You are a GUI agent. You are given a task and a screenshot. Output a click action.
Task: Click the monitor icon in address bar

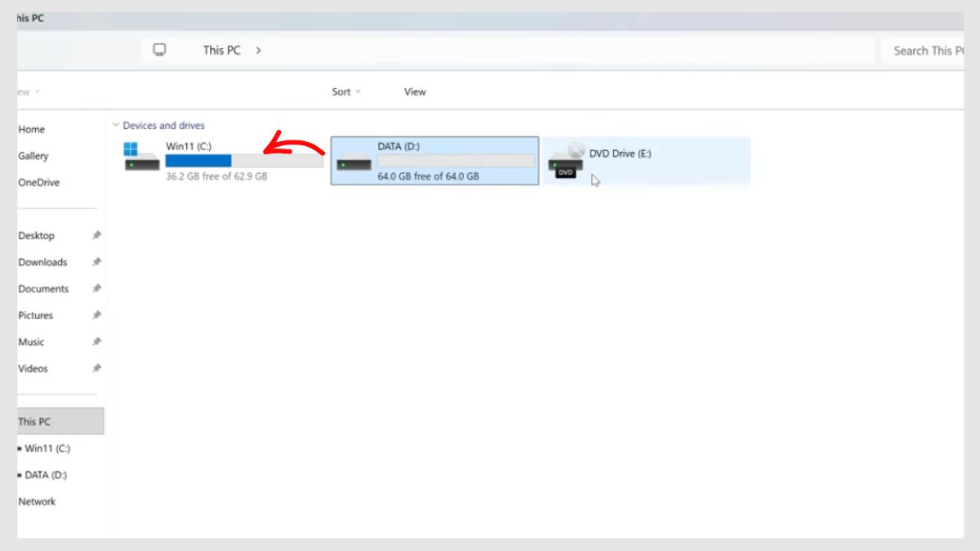[160, 50]
